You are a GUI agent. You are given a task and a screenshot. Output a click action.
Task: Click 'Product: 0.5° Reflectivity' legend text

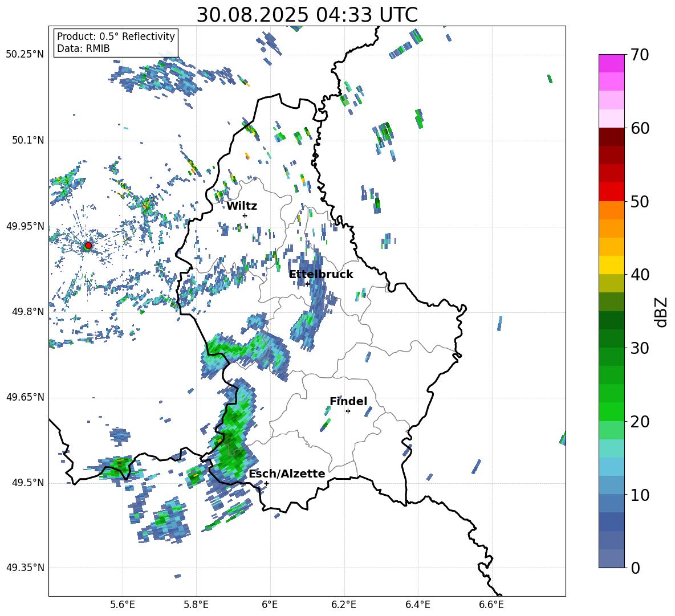coord(116,36)
